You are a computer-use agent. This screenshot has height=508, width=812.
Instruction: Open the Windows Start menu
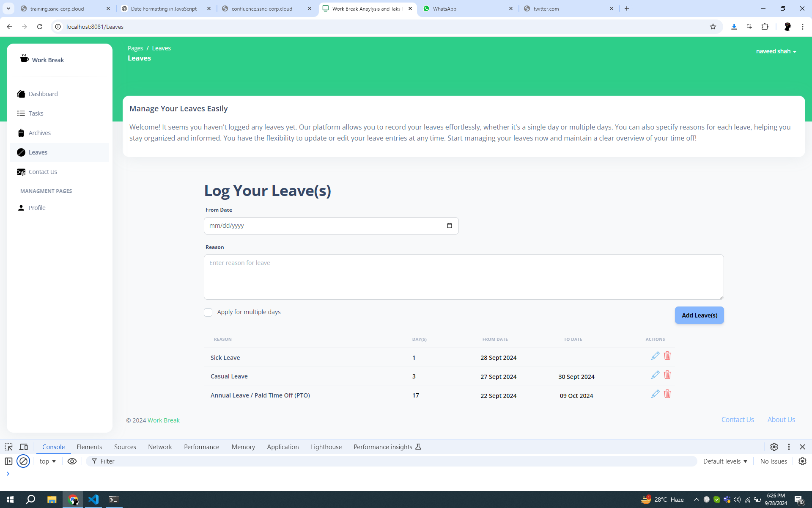point(10,500)
